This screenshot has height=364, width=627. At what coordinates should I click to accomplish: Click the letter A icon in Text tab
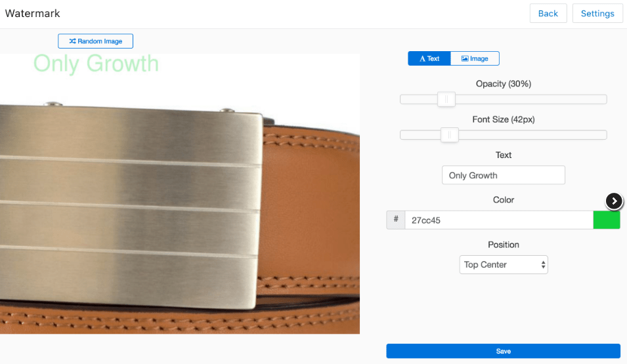(422, 59)
